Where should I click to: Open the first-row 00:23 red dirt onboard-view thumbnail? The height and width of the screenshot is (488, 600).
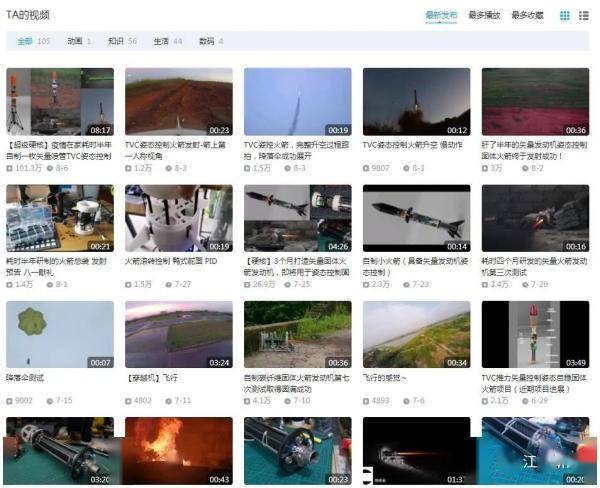179,101
